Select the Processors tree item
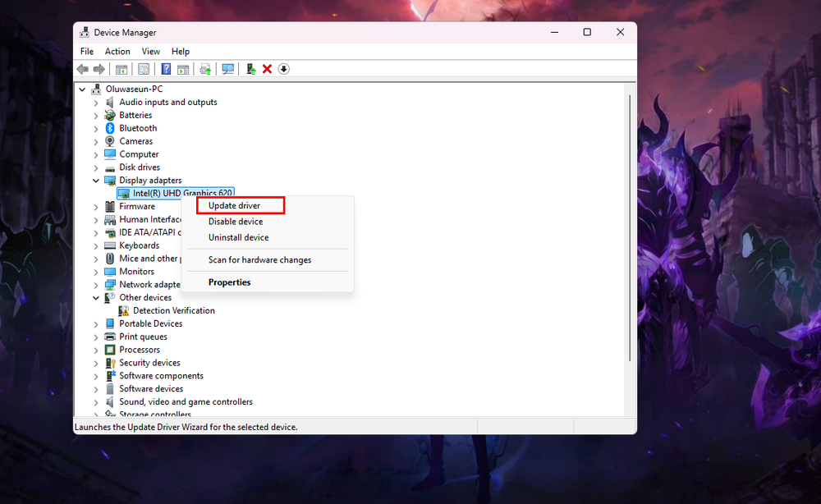Screen dimensions: 821x504 140,350
